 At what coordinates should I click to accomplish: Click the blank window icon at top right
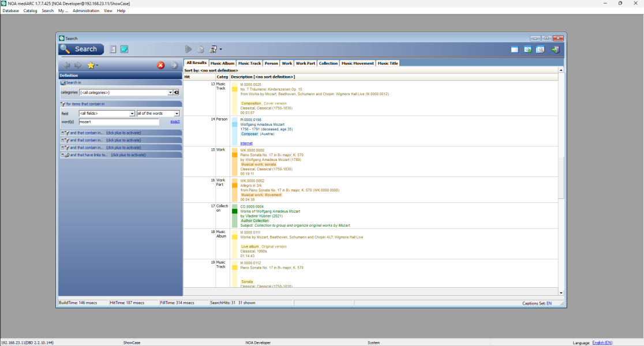click(515, 50)
